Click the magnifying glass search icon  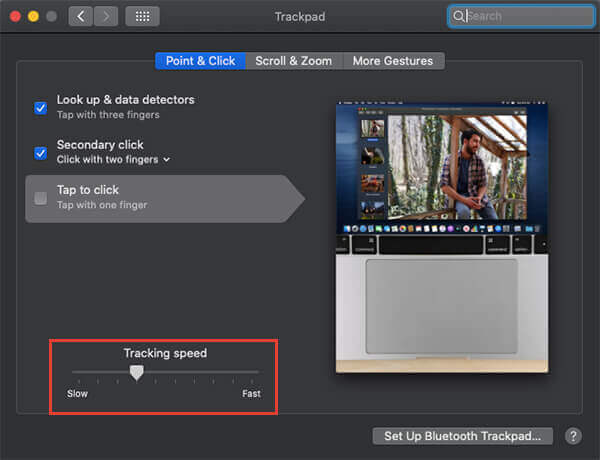[x=459, y=16]
